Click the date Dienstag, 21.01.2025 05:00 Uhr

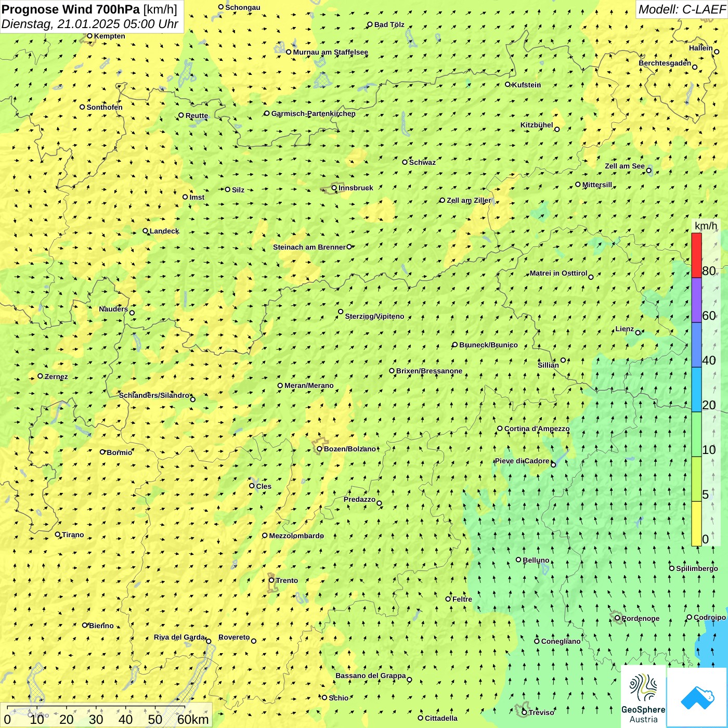[x=90, y=24]
